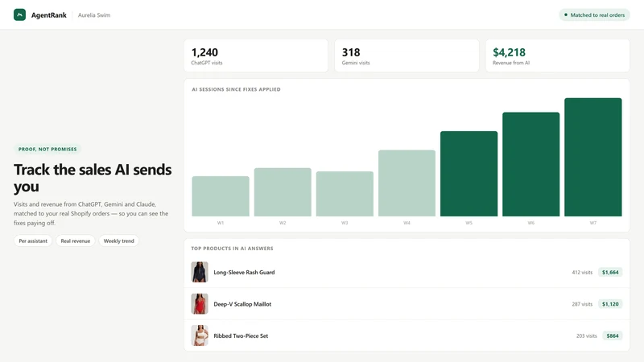Image resolution: width=644 pixels, height=362 pixels.
Task: Click the Proof, Not Promises tag
Action: tap(47, 149)
